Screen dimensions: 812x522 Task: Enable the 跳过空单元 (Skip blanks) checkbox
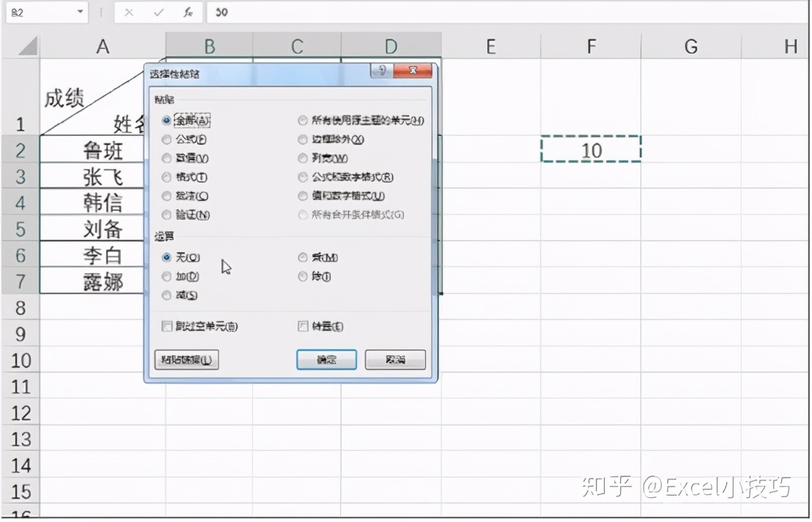pyautogui.click(x=167, y=326)
